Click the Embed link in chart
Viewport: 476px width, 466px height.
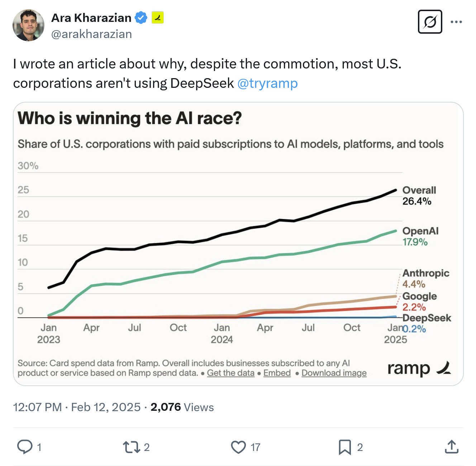(x=277, y=373)
